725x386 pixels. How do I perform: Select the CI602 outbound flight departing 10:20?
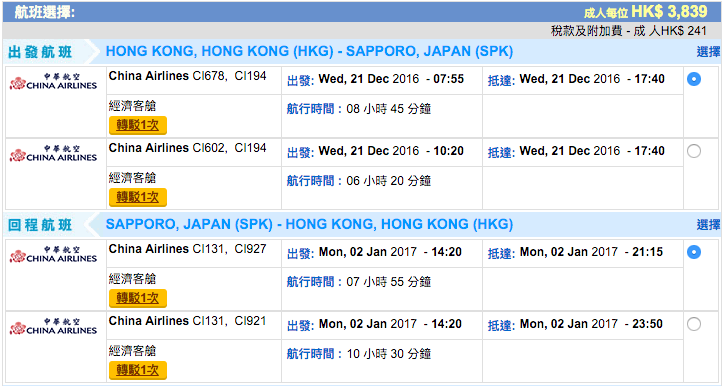[694, 151]
